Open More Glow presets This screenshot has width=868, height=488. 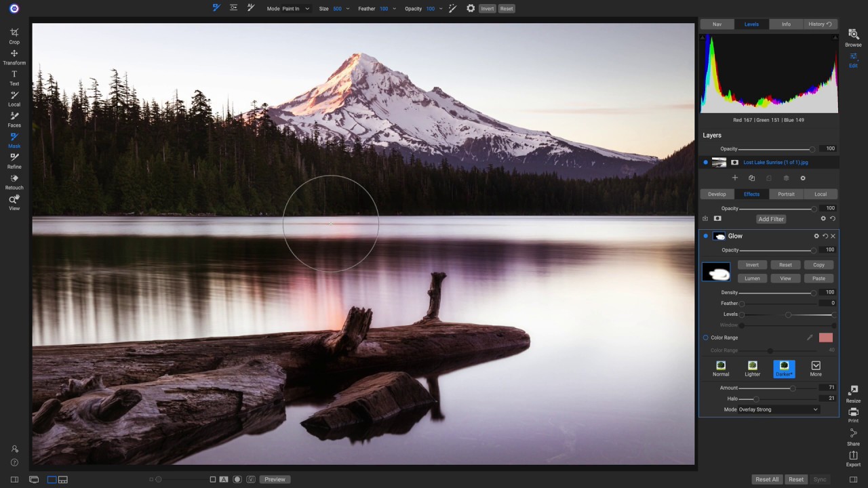coord(816,369)
